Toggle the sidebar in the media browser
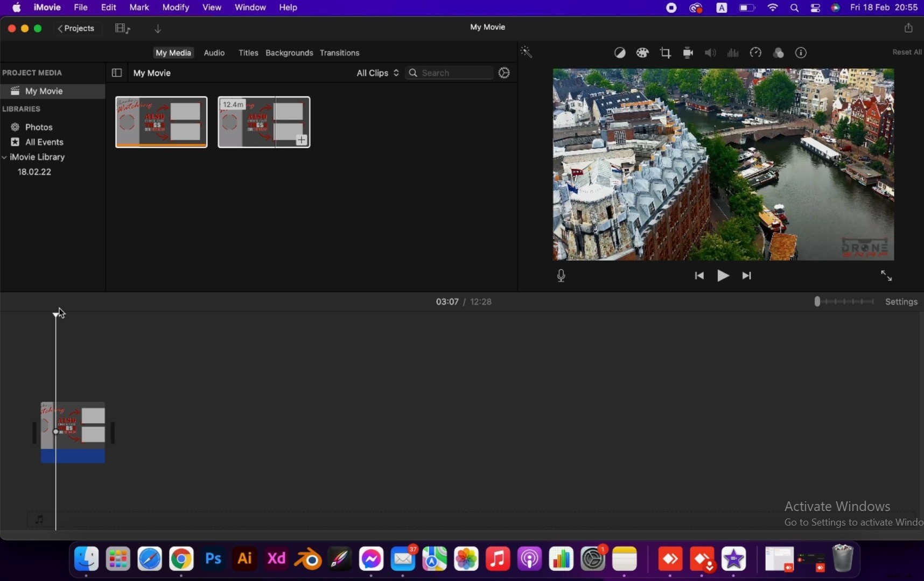The height and width of the screenshot is (581, 924). point(116,73)
